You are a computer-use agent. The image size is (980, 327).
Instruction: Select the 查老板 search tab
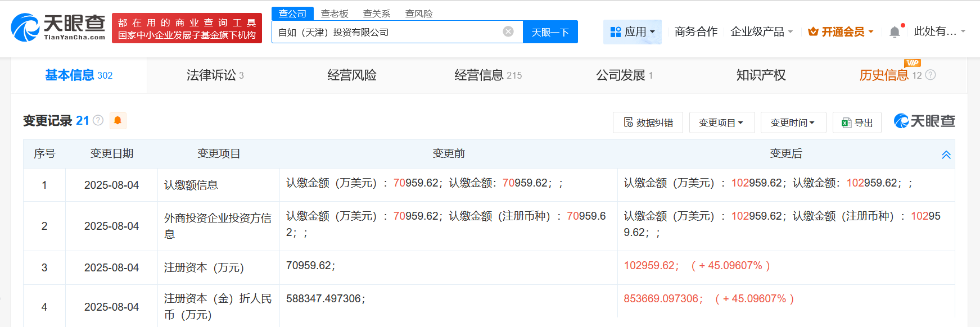point(335,13)
